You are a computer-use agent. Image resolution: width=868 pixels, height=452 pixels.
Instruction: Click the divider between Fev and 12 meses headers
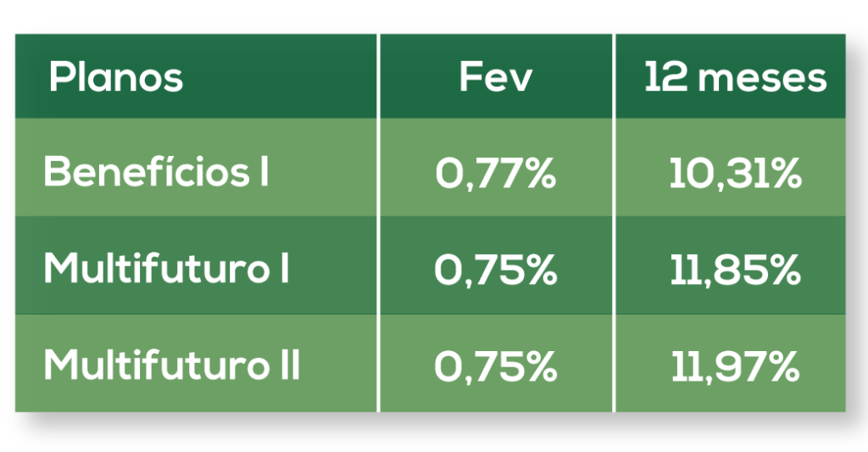(614, 76)
